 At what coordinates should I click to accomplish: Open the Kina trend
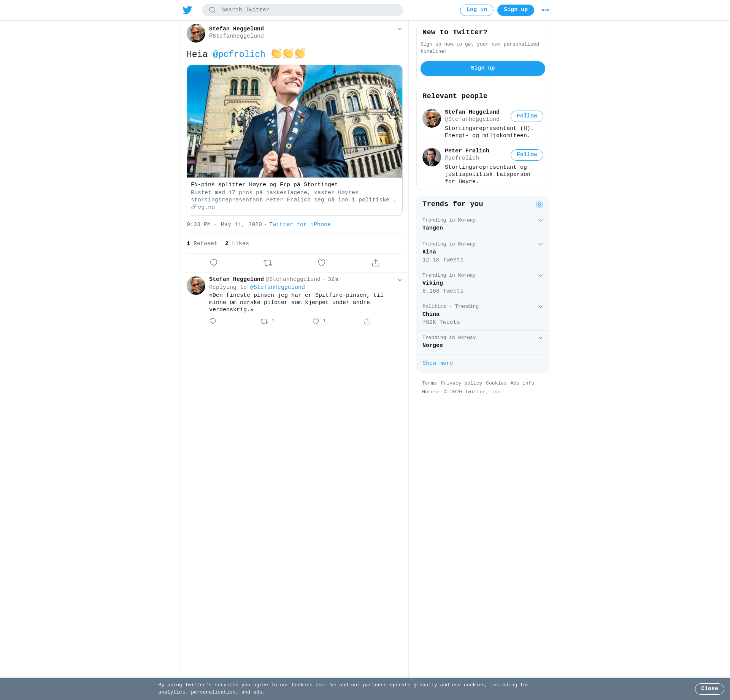pos(482,253)
